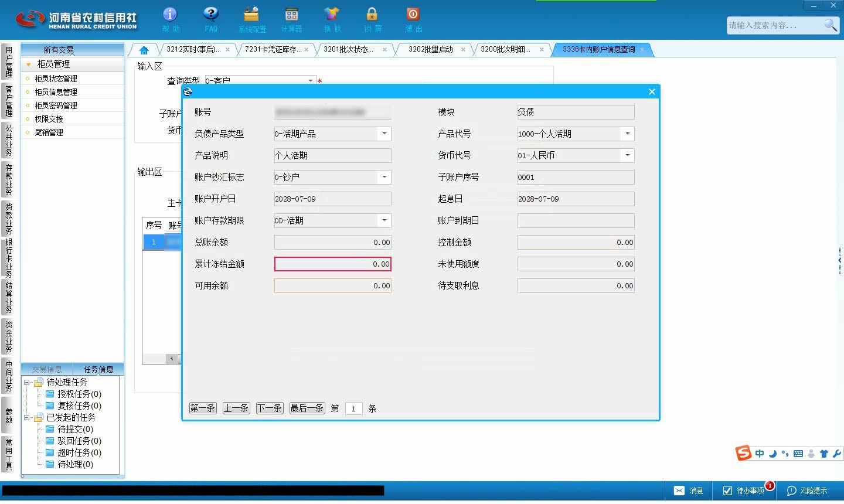The height and width of the screenshot is (504, 844).
Task: Close the 3200批次明细 tab with its x
Action: [542, 50]
